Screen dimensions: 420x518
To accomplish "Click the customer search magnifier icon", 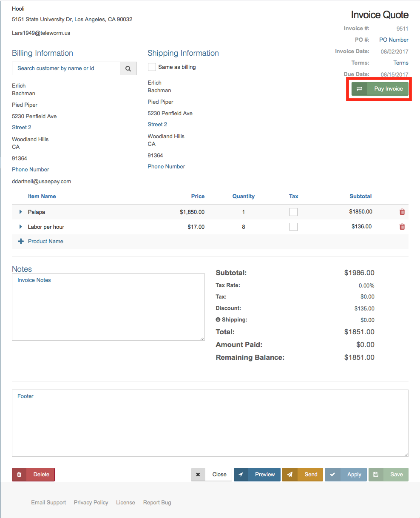I will [x=128, y=68].
